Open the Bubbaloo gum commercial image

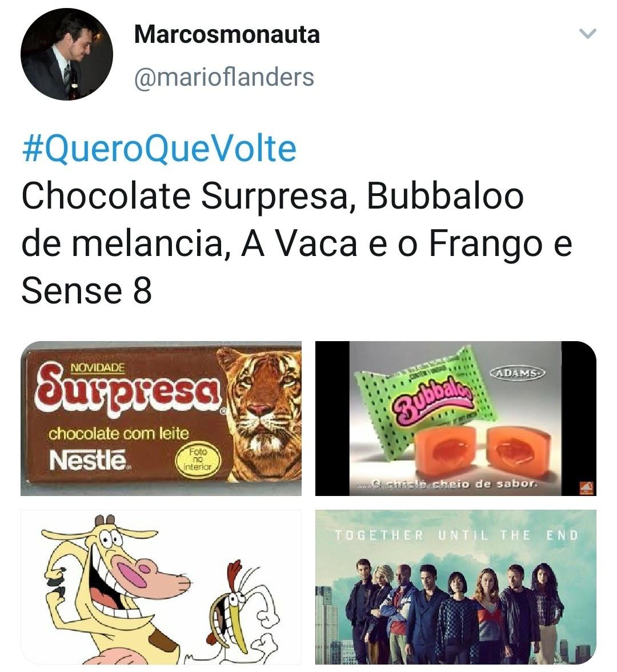tap(456, 418)
